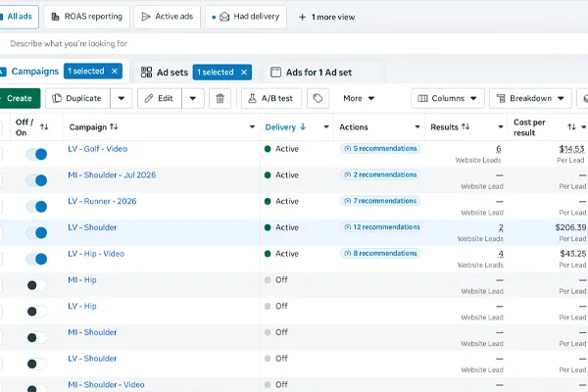The height and width of the screenshot is (392, 588).
Task: Click the $14.53 cost per lead value
Action: 572,149
